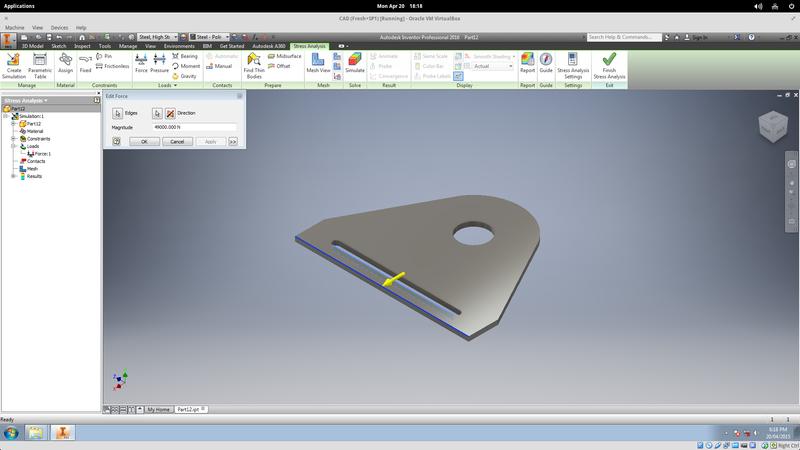The image size is (800, 450).
Task: Click OK in the Edit Force dialog
Action: tap(144, 142)
